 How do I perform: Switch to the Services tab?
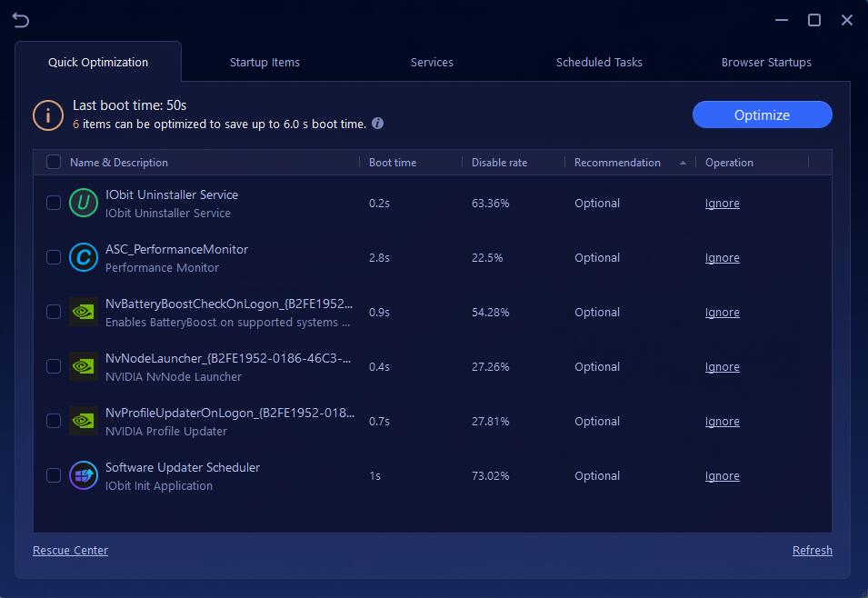click(432, 62)
